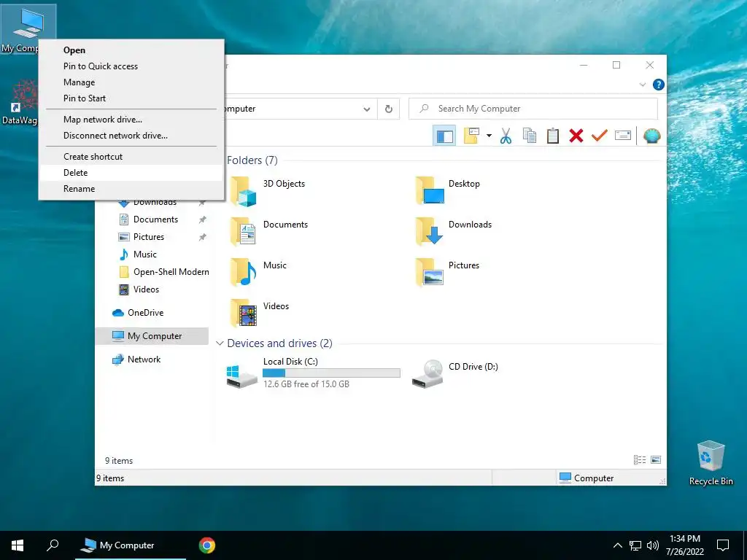Image resolution: width=747 pixels, height=560 pixels.
Task: Click the Local Disk (C:) capacity bar
Action: pos(332,373)
